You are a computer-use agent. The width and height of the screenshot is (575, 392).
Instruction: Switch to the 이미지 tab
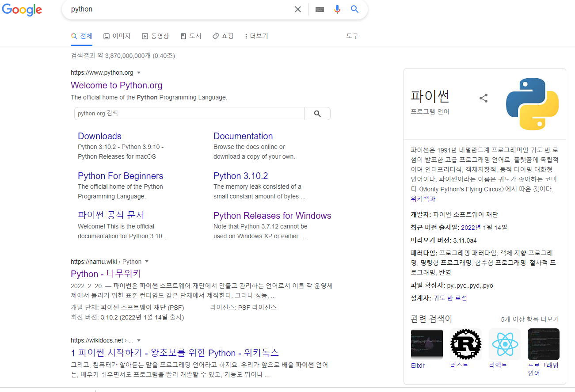[117, 36]
